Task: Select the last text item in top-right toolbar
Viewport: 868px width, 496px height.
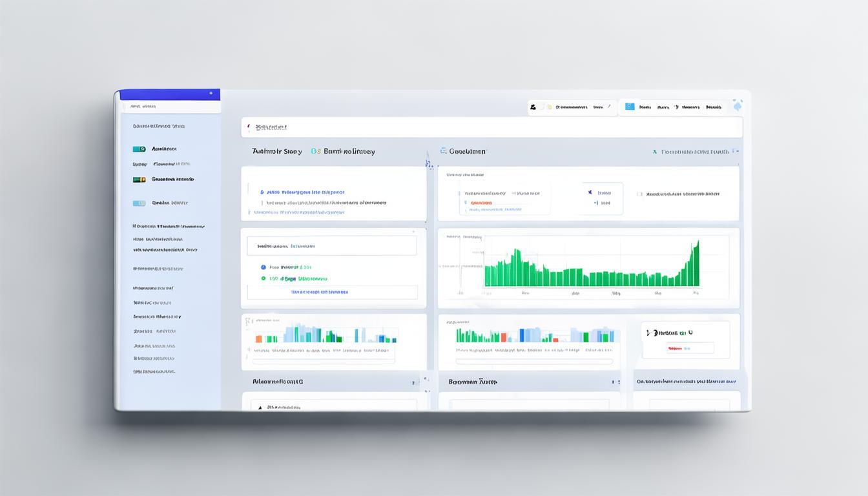Action: [x=713, y=107]
